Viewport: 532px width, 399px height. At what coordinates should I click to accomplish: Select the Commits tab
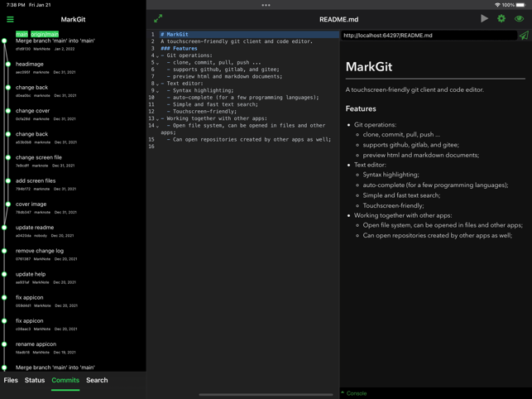click(65, 380)
